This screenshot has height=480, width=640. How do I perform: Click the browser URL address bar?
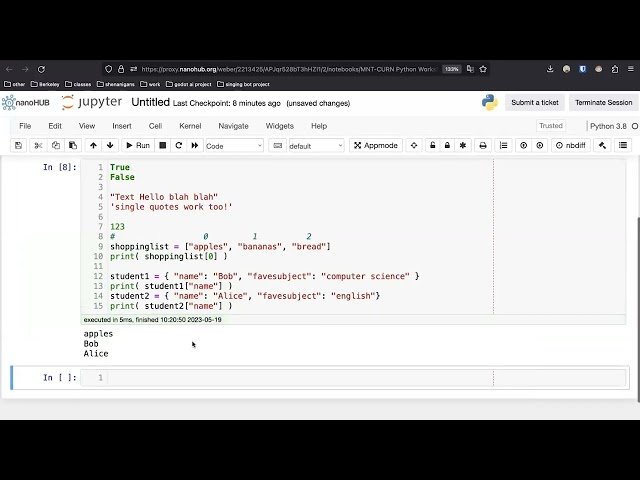point(288,69)
